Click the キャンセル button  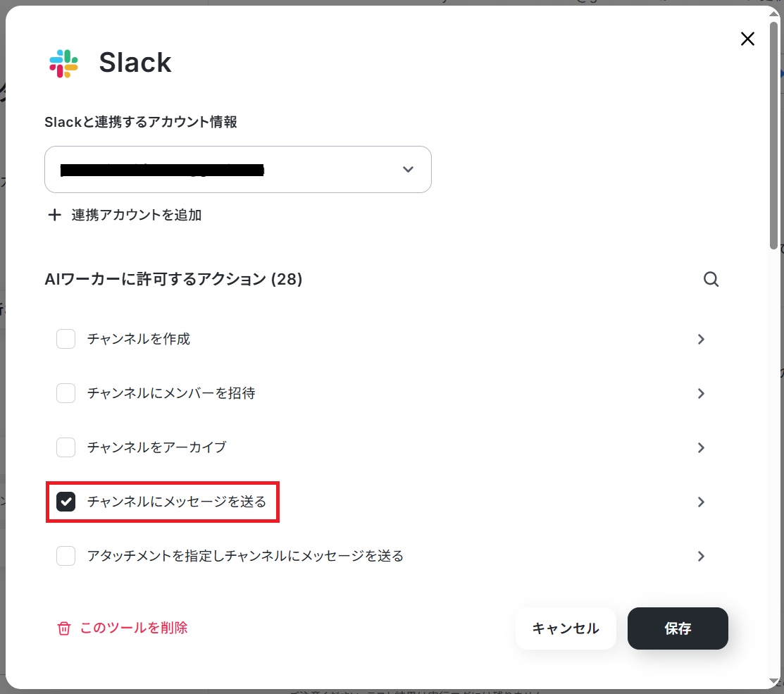click(566, 628)
